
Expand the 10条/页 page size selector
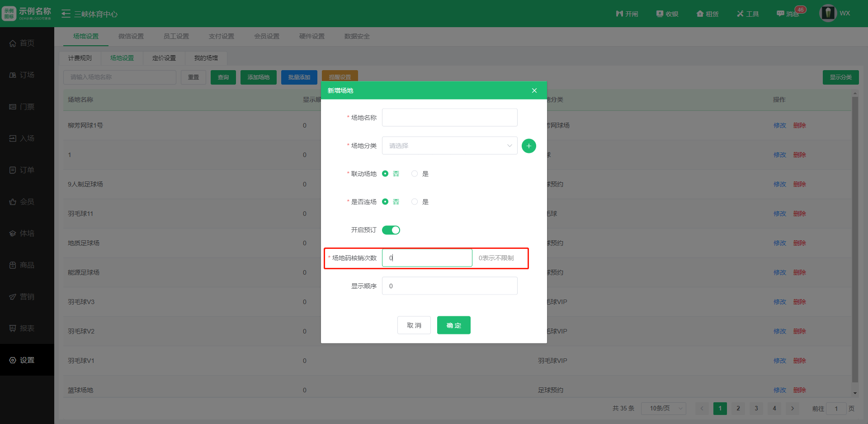663,408
